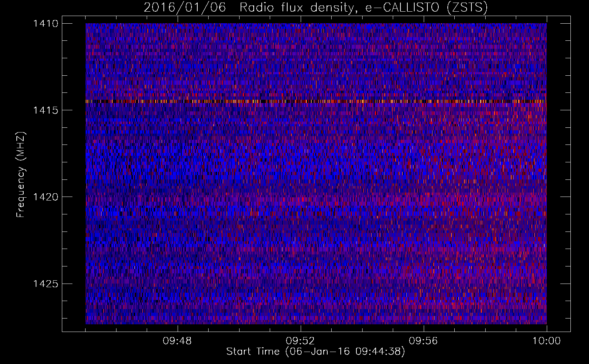Click the 1415 frequency tick label
The image size is (589, 364).
pos(46,110)
